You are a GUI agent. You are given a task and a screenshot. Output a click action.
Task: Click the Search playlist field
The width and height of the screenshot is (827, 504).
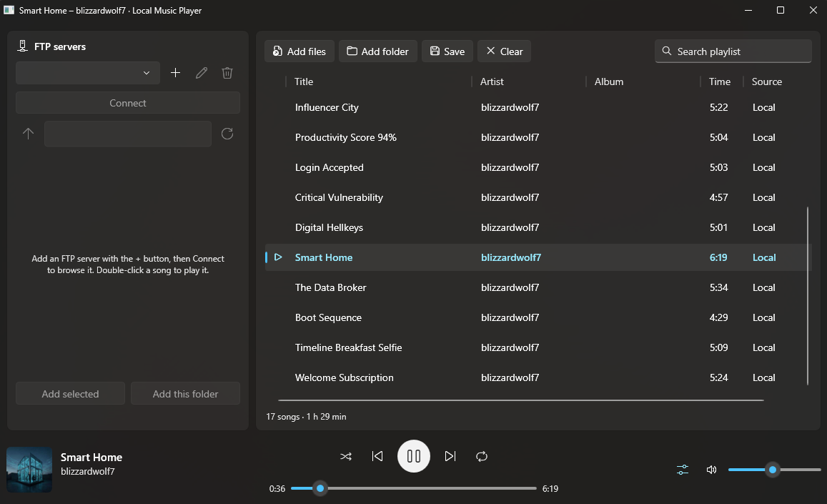point(733,51)
